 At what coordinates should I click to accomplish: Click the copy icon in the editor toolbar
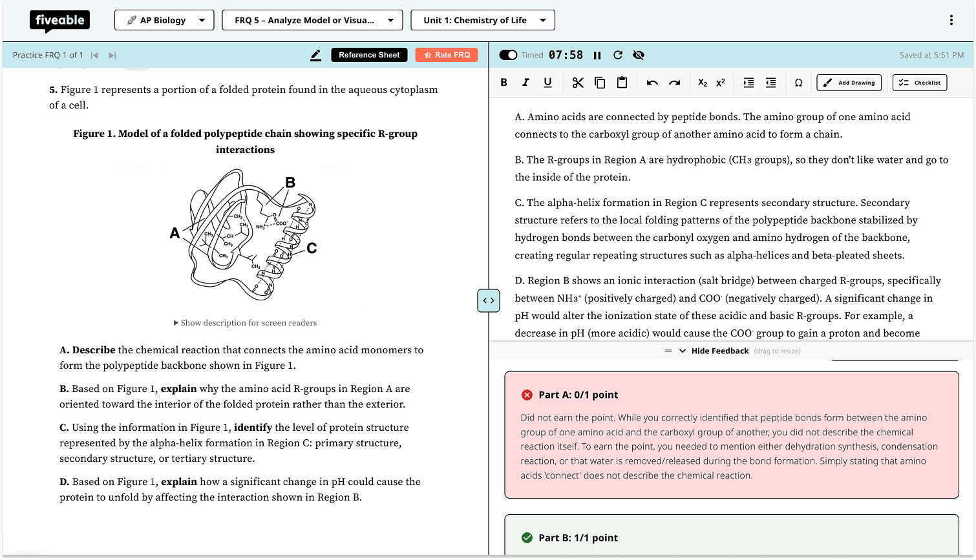pyautogui.click(x=600, y=83)
